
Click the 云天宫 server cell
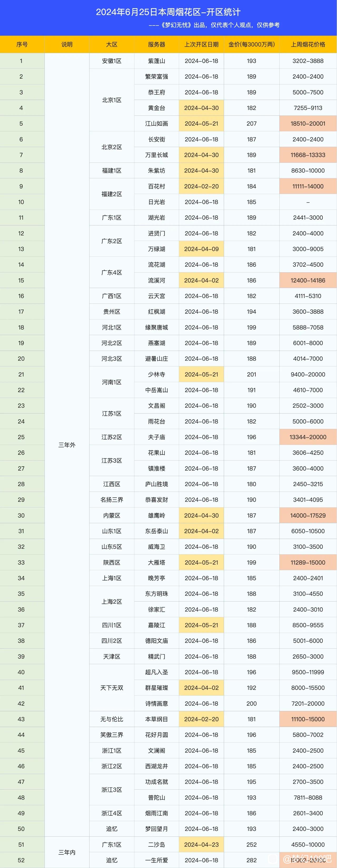[157, 296]
